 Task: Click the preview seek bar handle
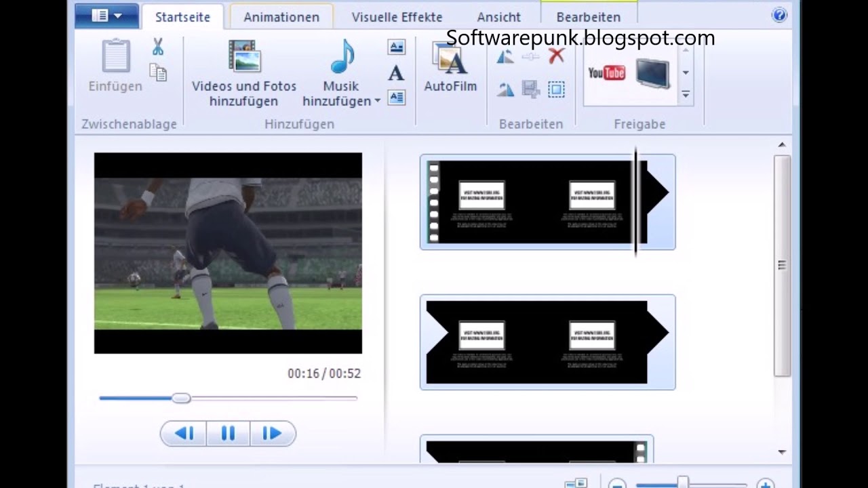point(181,399)
